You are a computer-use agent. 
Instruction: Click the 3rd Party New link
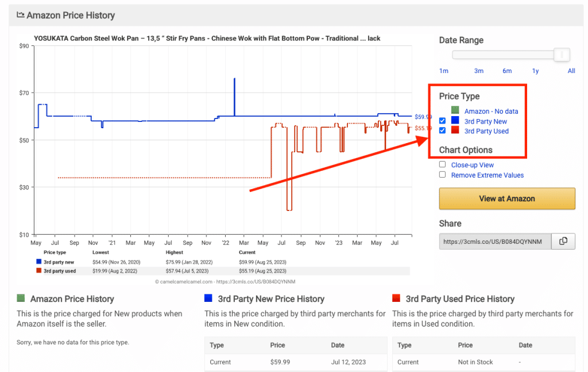click(486, 121)
